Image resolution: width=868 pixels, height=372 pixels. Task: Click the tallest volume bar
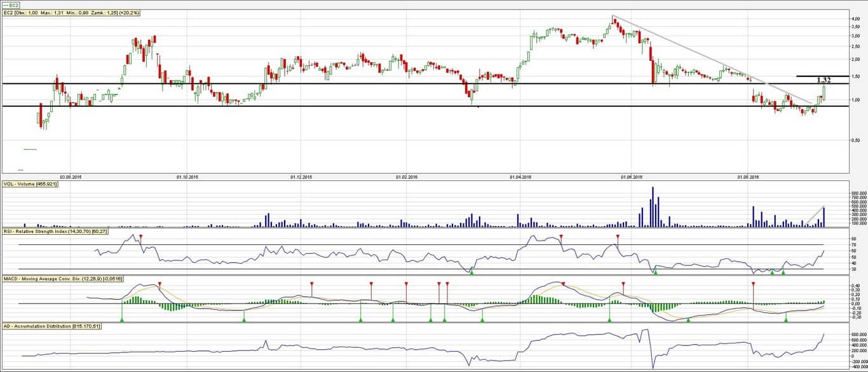coord(652,206)
